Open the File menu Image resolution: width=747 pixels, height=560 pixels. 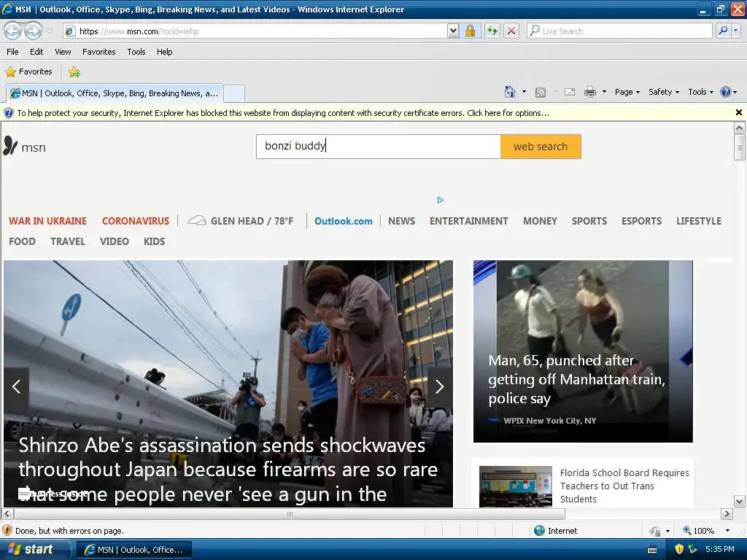tap(13, 52)
